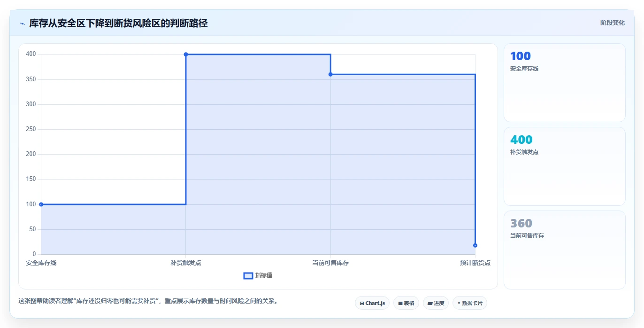Click the 当前可售库存 card caption
This screenshot has width=644, height=328.
coord(527,236)
